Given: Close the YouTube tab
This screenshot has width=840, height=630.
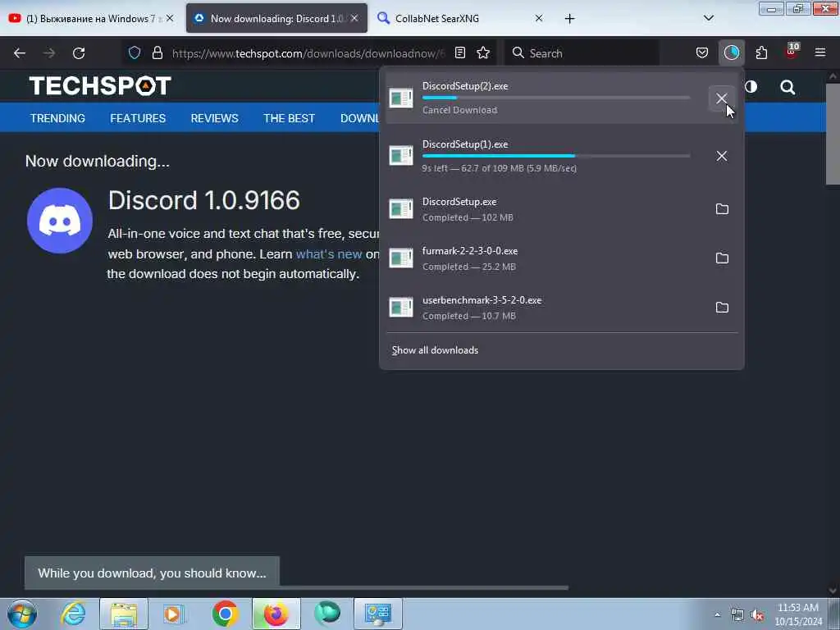Looking at the screenshot, I should coord(170,18).
